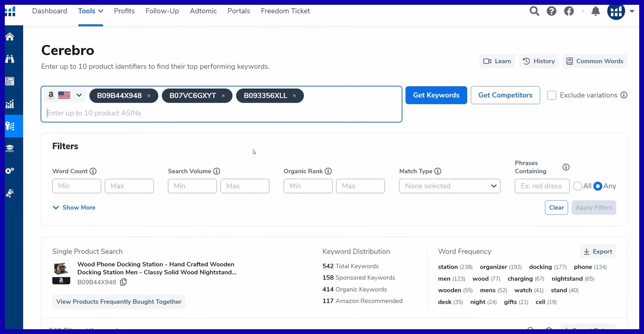The width and height of the screenshot is (644, 334).
Task: Click the Facebook icon in header
Action: pyautogui.click(x=569, y=11)
